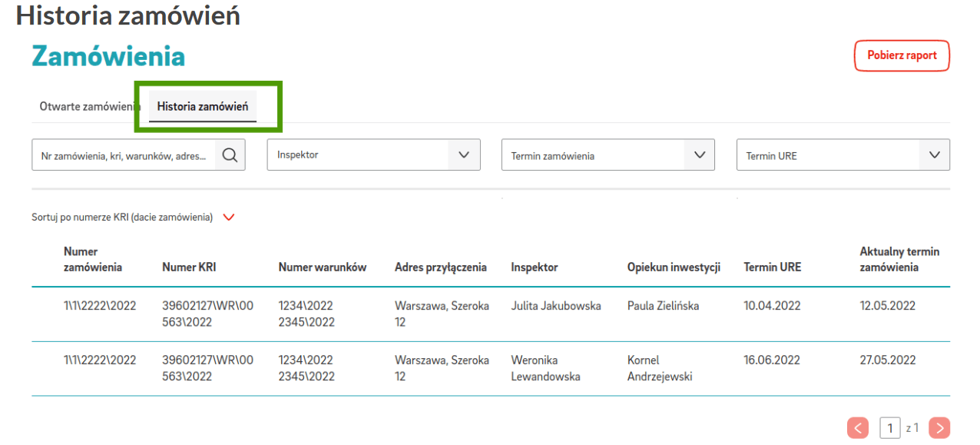
Task: Select the row with Weronika Lewandowska
Action: 545,368
